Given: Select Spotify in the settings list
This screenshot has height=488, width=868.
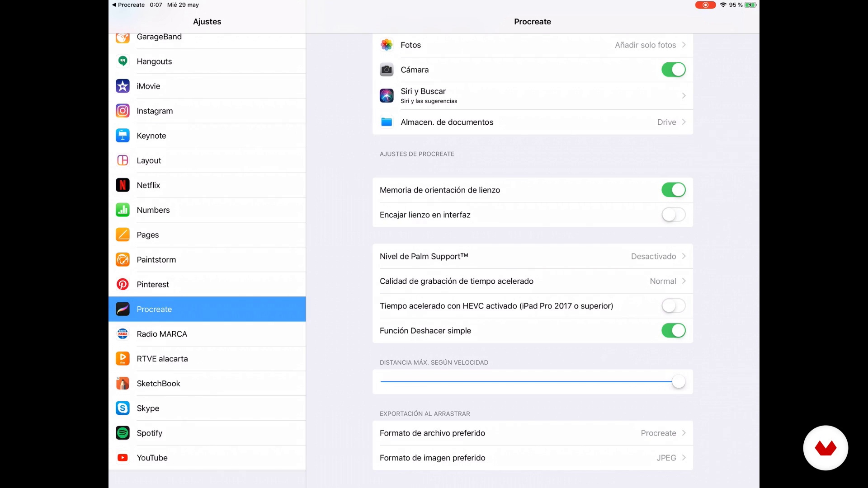Looking at the screenshot, I should coord(207,433).
